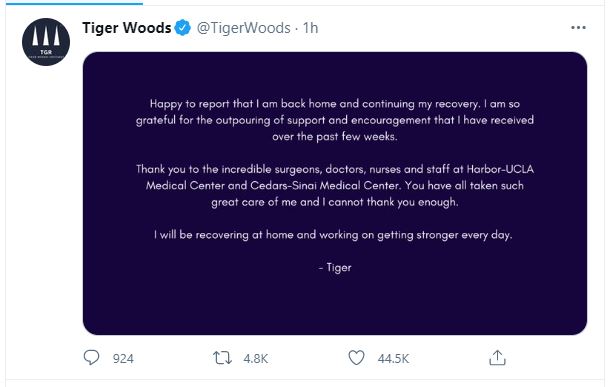Click the 'Happy to report' paragraph in image
Image resolution: width=612 pixels, height=387 pixels.
click(335, 120)
